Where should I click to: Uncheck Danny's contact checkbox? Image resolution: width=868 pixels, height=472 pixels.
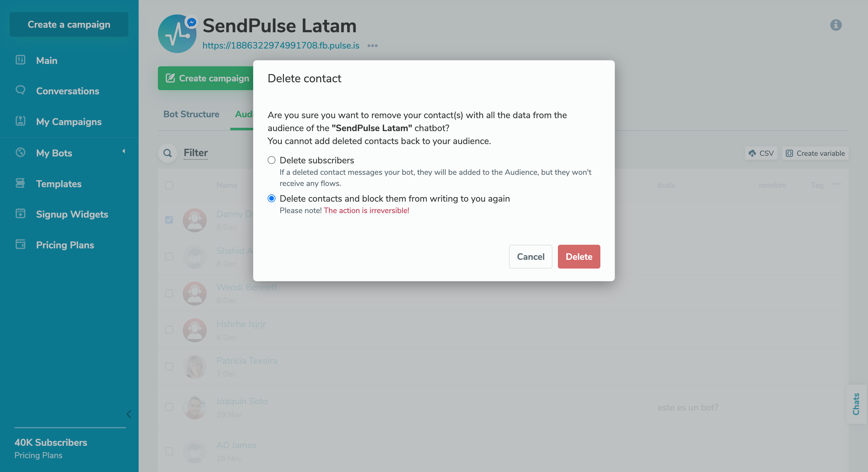point(169,220)
